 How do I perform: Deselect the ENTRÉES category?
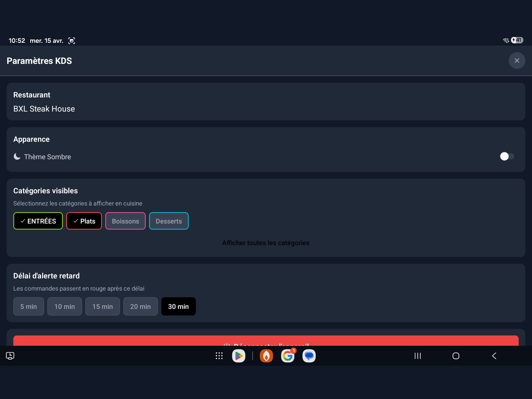(38, 221)
